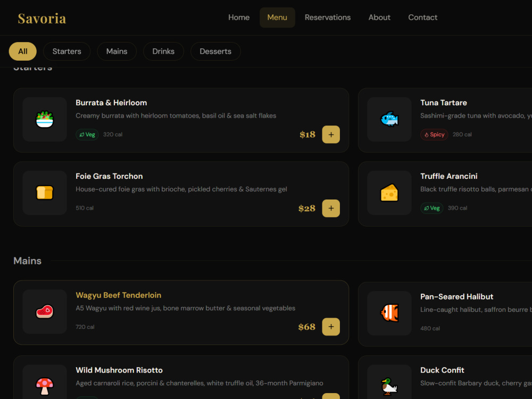Click the Veg tag on Truffle Arancini
The height and width of the screenshot is (399, 532).
(x=431, y=208)
